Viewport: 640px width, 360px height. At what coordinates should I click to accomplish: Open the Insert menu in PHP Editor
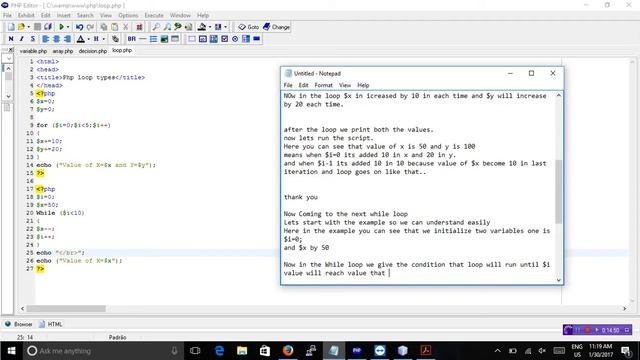click(63, 15)
